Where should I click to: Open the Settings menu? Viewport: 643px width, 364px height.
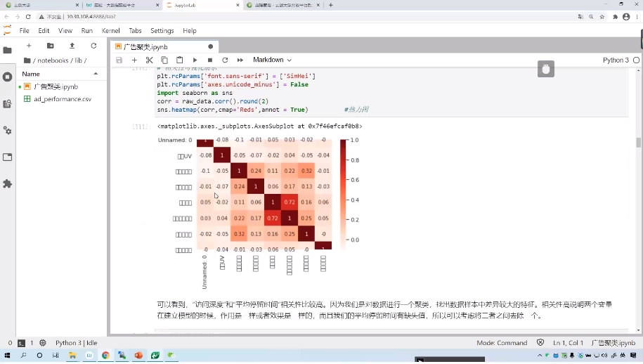click(162, 31)
